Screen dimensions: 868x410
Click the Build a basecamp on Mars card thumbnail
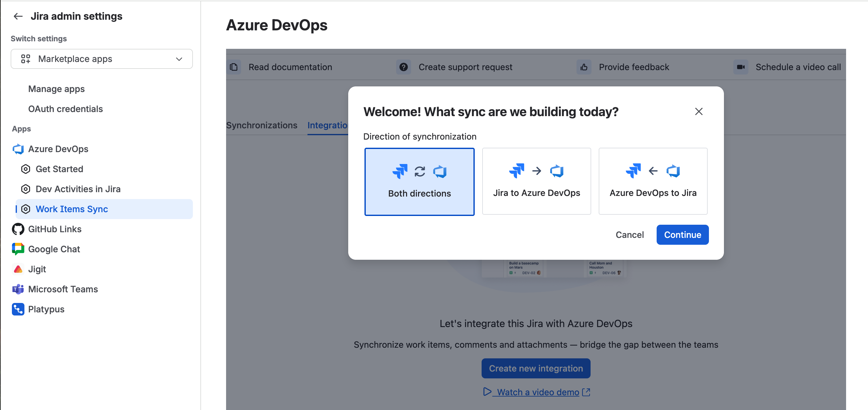pos(525,268)
